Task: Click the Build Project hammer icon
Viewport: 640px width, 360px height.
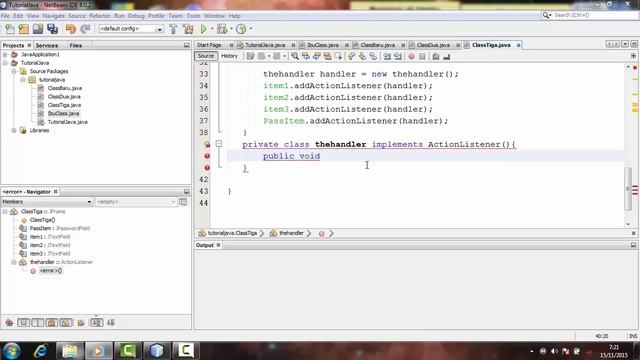Action: [173, 29]
